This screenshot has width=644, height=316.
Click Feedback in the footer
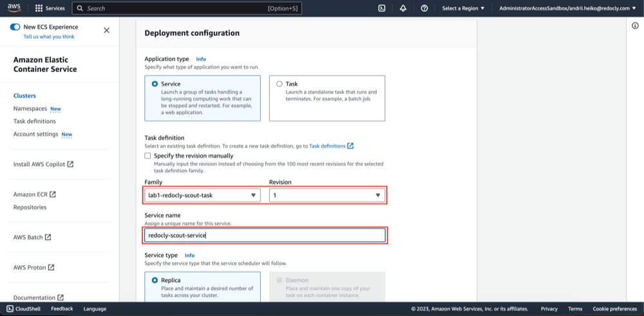pyautogui.click(x=62, y=309)
